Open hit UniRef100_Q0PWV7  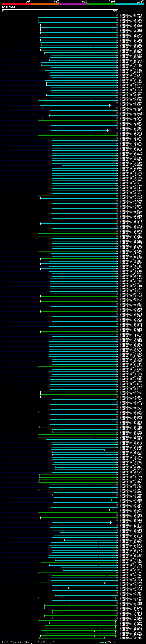(x=131, y=366)
